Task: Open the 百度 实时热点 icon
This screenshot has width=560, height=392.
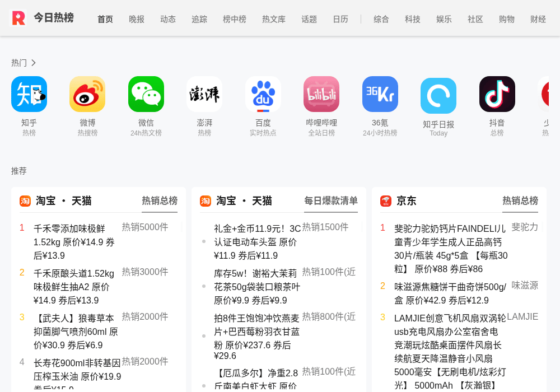Action: tap(263, 94)
